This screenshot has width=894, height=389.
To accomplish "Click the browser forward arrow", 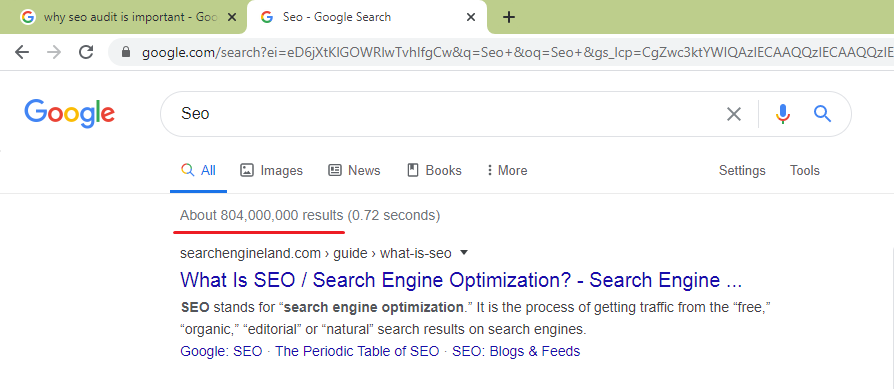I will (54, 52).
